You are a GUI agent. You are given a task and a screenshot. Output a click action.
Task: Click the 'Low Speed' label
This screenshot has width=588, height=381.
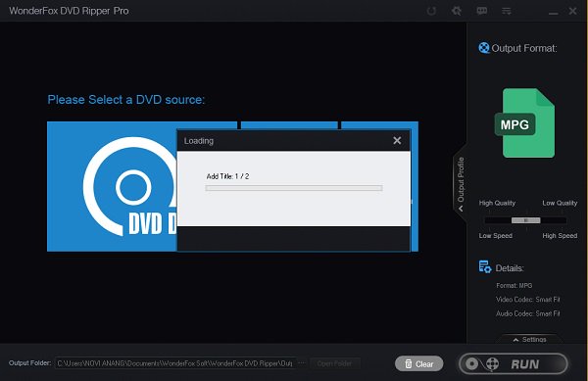coord(495,236)
